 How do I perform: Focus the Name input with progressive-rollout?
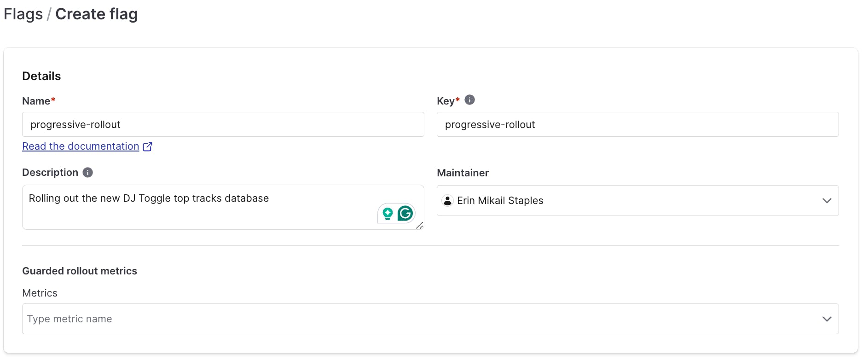tap(223, 124)
